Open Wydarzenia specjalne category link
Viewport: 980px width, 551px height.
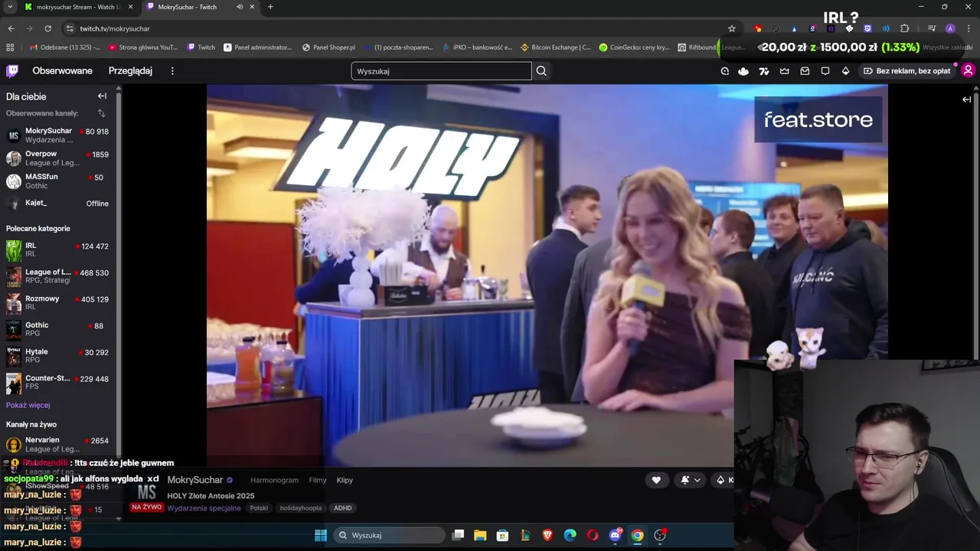coord(204,508)
